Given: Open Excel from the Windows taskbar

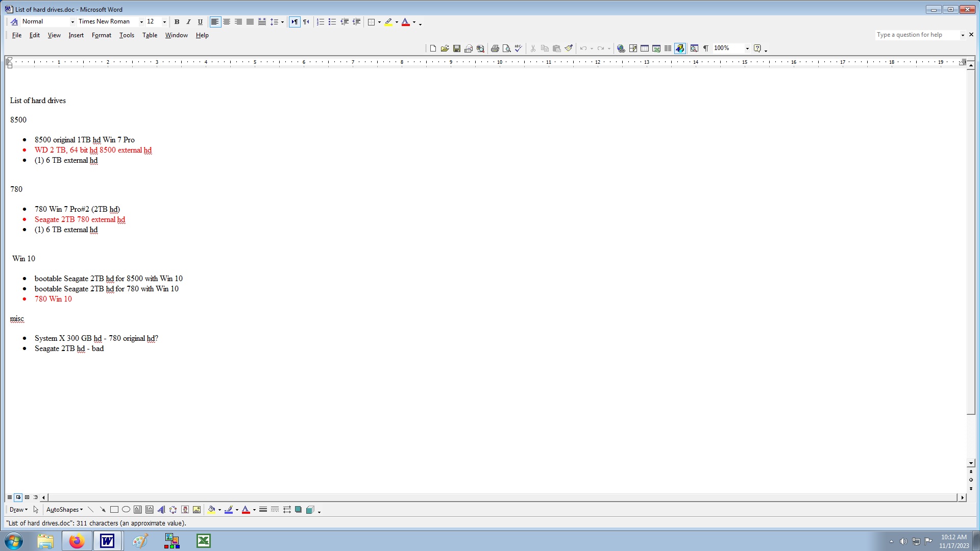Looking at the screenshot, I should point(204,541).
